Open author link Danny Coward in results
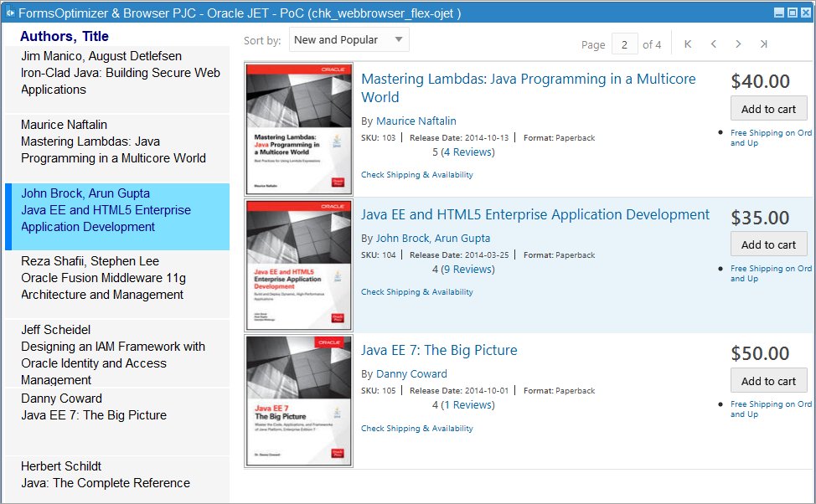 [411, 374]
